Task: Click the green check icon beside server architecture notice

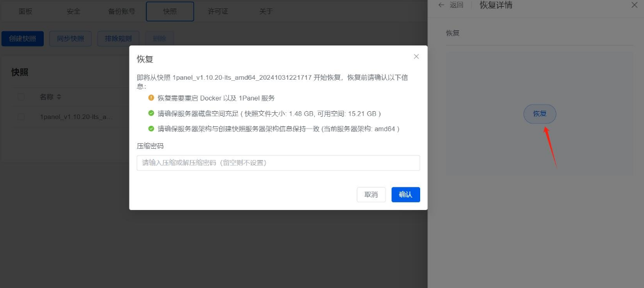Action: (x=151, y=129)
